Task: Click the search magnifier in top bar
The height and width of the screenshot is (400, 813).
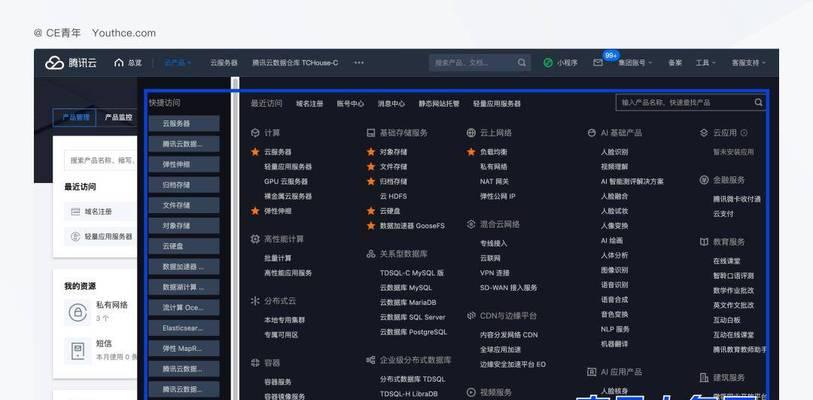Action: [x=522, y=63]
